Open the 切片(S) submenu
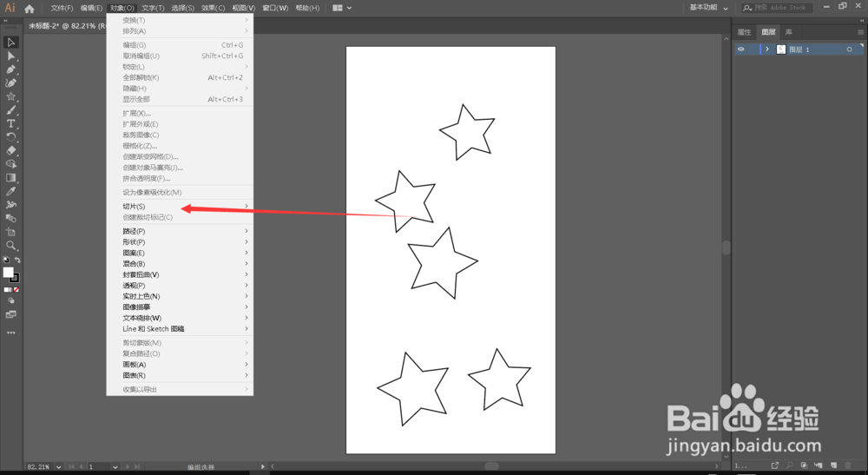868x475 pixels. point(180,206)
